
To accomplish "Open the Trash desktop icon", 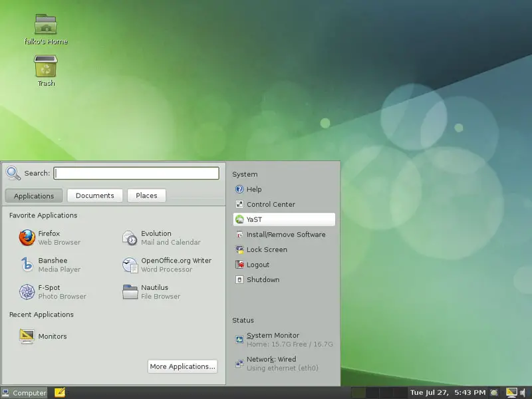I will click(46, 71).
